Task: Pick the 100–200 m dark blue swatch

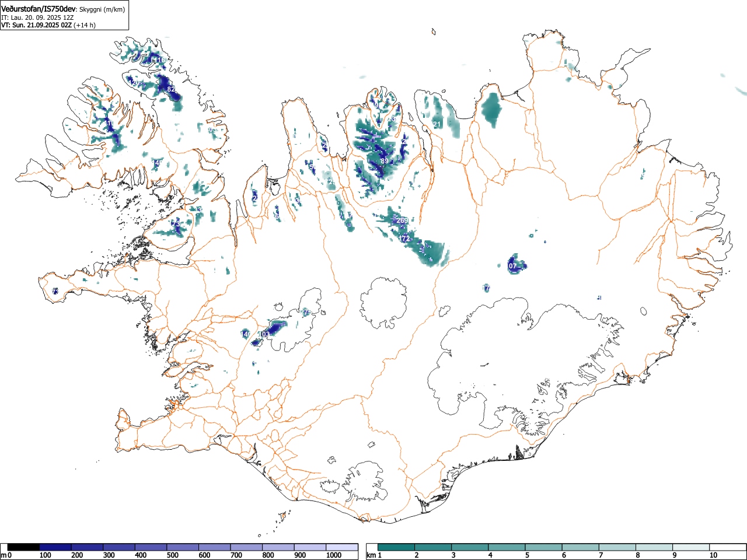Action: click(x=55, y=547)
